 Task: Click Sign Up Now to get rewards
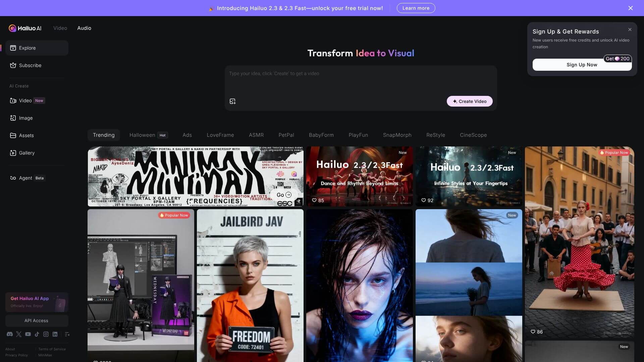click(582, 64)
